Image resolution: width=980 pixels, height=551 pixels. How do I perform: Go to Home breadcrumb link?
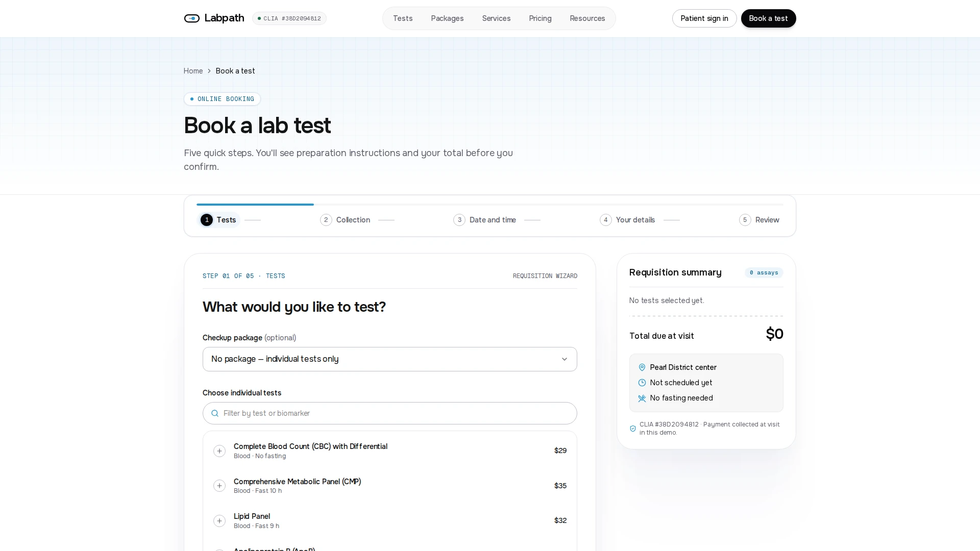[x=193, y=71]
